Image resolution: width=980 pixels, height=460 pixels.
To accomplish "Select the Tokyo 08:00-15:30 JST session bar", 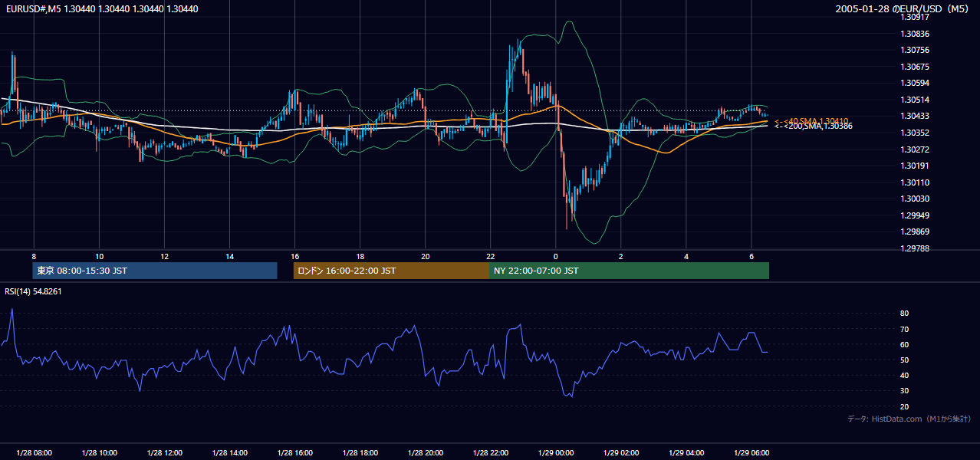I will click(x=155, y=271).
